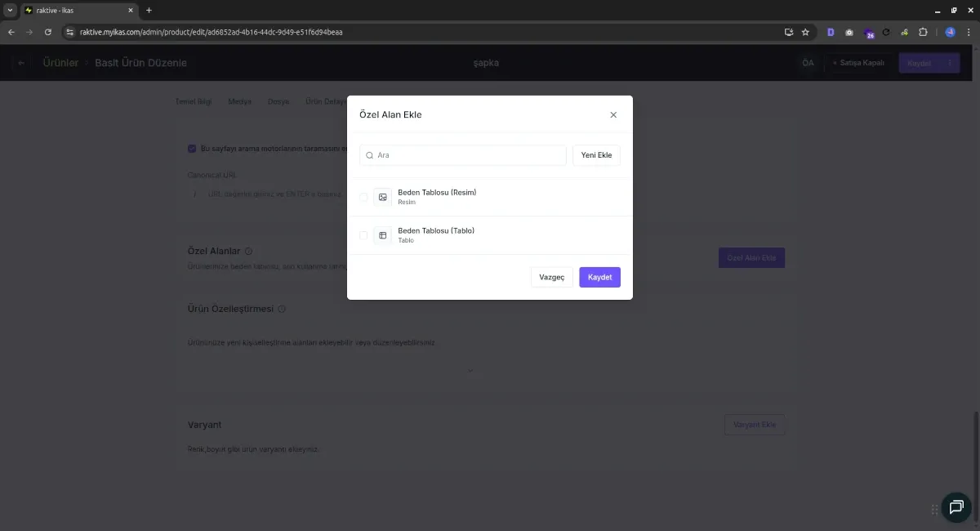
Task: Click the camera extension icon
Action: [x=849, y=32]
